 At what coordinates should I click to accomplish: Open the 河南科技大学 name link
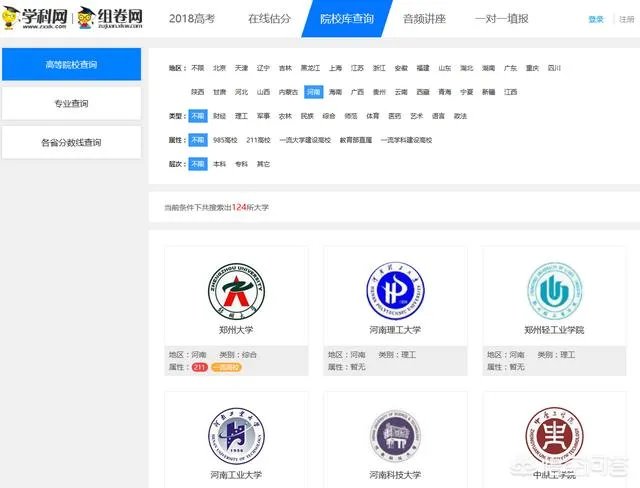point(395,475)
